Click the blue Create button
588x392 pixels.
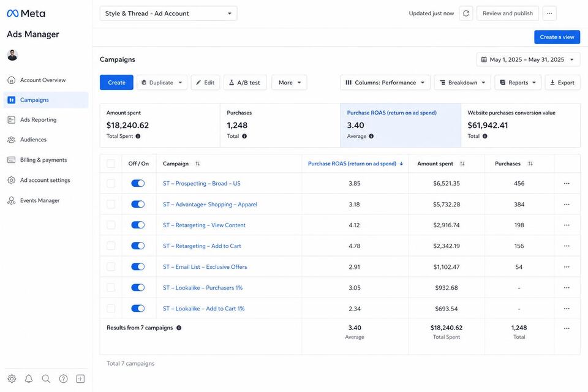[116, 83]
